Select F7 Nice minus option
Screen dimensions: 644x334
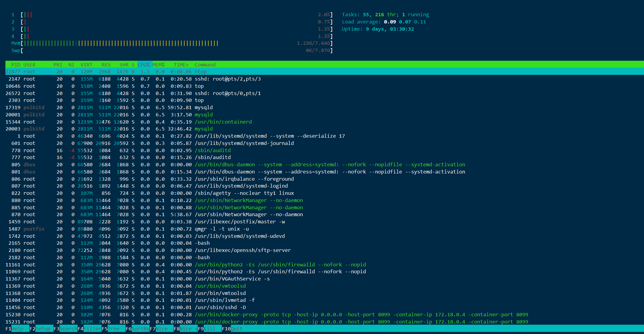162,329
